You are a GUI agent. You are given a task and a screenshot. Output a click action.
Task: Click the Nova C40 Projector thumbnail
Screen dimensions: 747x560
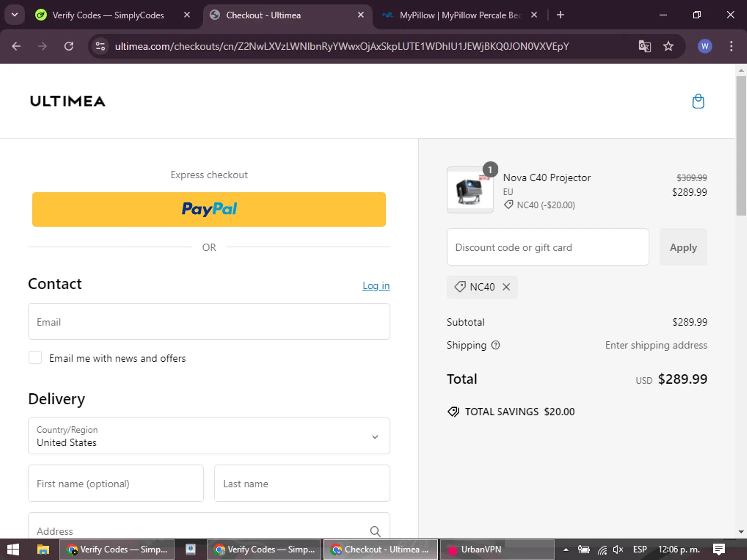click(470, 190)
